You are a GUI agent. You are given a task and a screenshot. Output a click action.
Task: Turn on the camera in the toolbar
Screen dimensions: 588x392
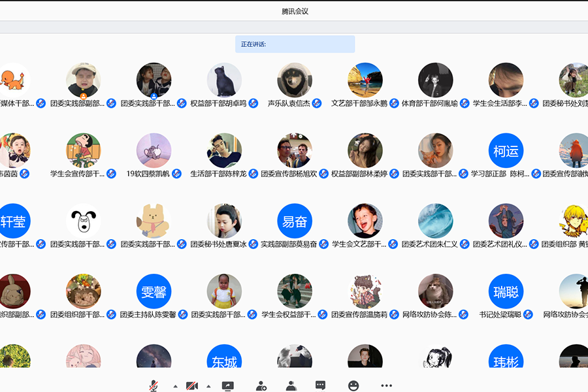click(192, 385)
